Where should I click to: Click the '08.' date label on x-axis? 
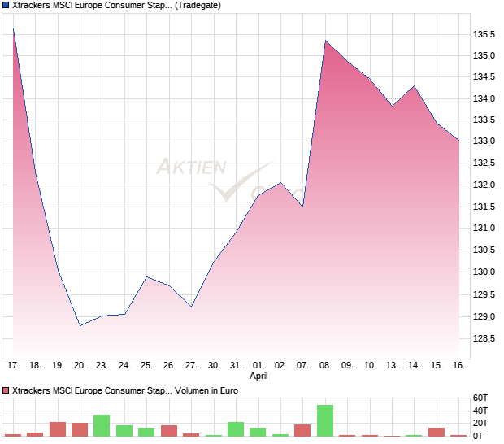[325, 366]
